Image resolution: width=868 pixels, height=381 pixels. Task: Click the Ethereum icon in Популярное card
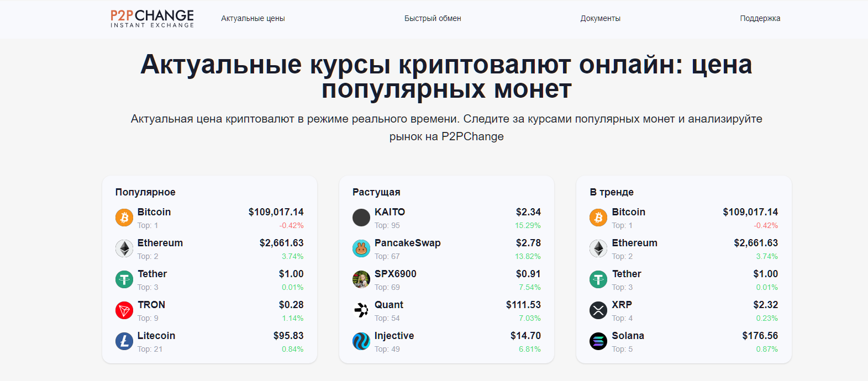click(124, 248)
